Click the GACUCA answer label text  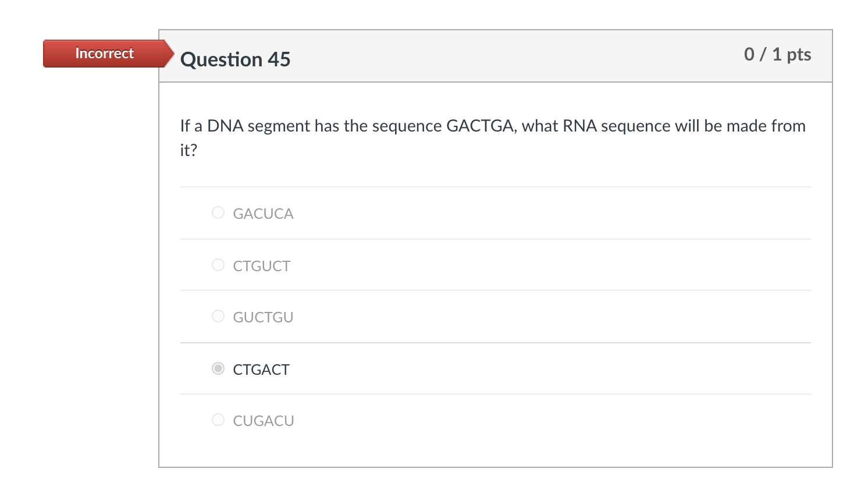263,214
